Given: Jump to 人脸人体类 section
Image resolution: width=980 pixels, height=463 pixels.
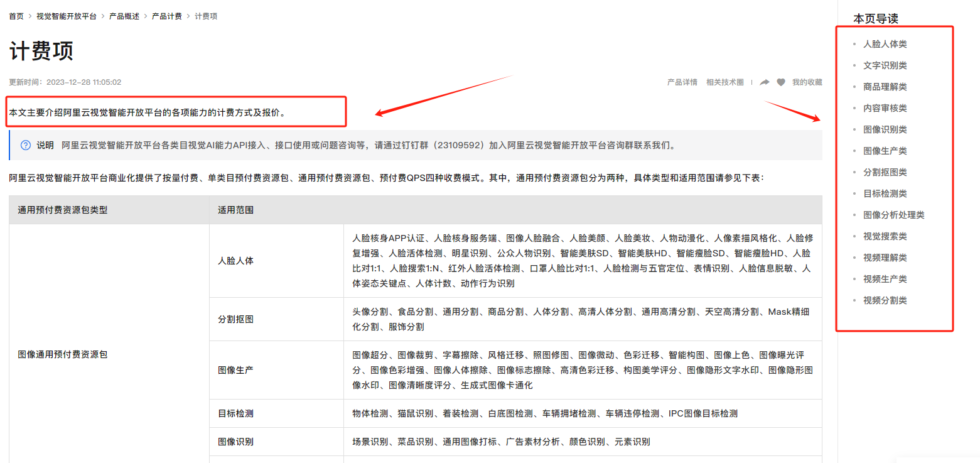Looking at the screenshot, I should tap(885, 44).
